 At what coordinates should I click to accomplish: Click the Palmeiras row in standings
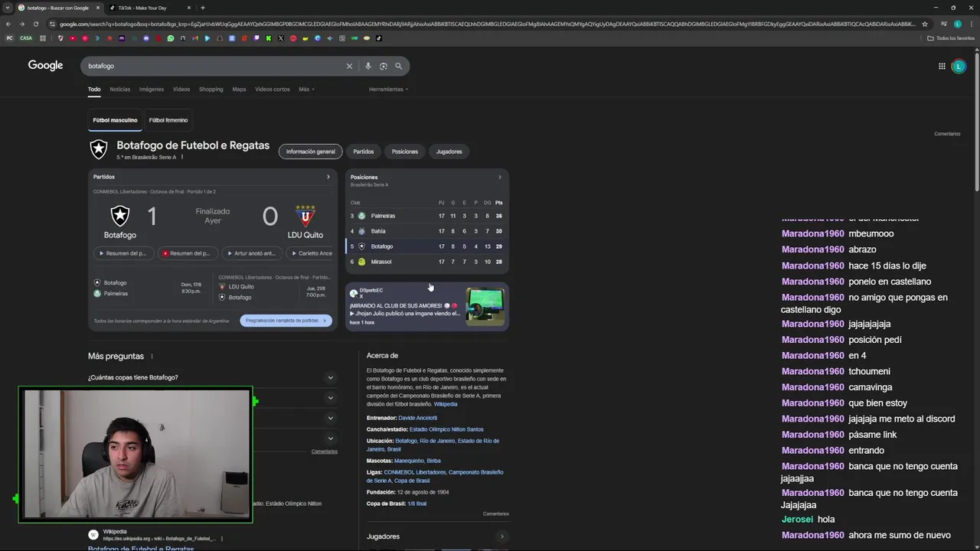pyautogui.click(x=426, y=216)
